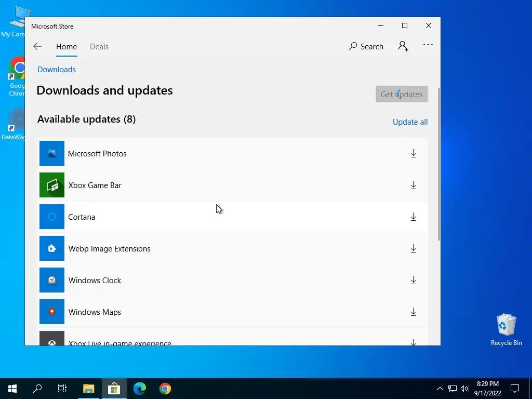Click the download arrow for Xbox Game Bar
The width and height of the screenshot is (532, 399).
click(413, 185)
